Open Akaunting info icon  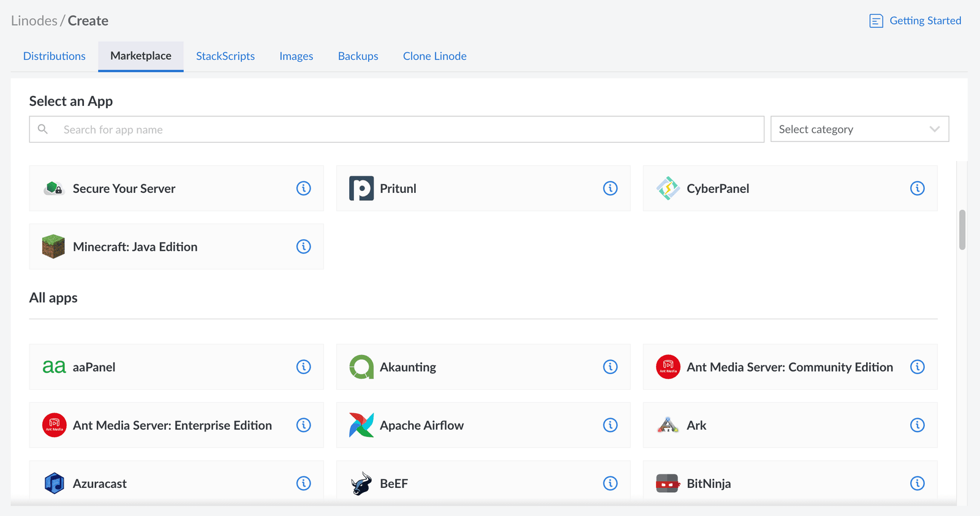point(611,367)
